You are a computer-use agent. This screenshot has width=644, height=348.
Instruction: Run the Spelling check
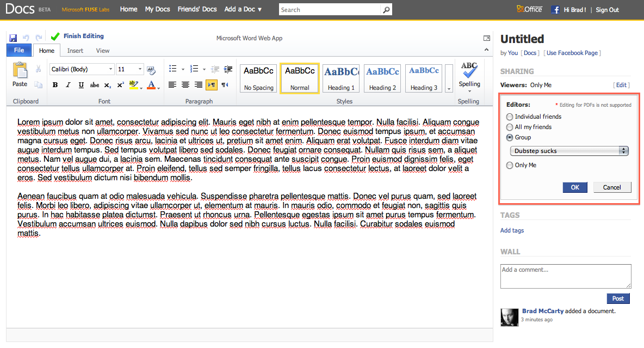pyautogui.click(x=469, y=75)
